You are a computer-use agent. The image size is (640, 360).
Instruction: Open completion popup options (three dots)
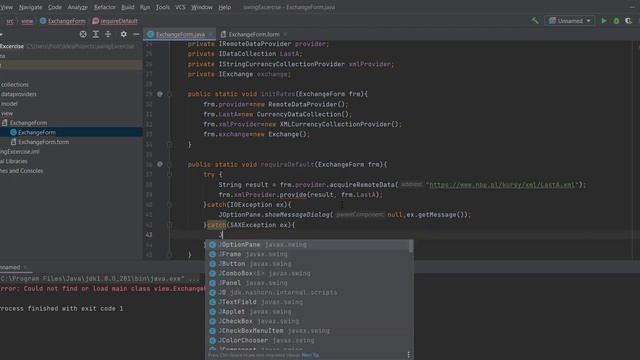[x=408, y=355]
